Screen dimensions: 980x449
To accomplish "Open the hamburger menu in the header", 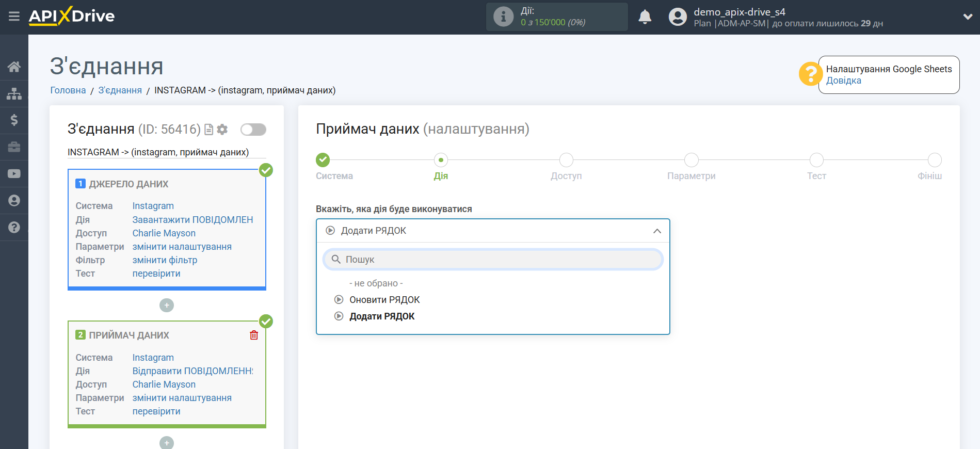I will coord(14,17).
